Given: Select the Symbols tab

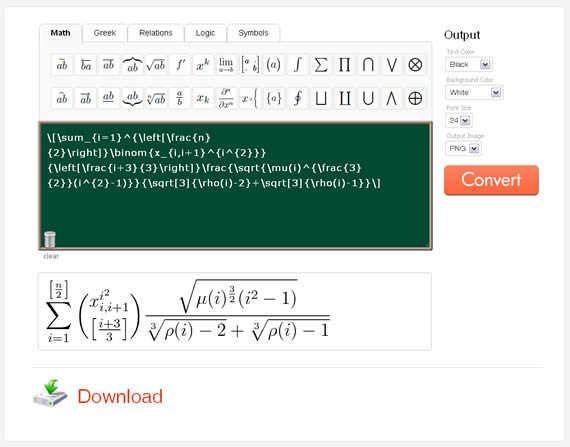Looking at the screenshot, I should coord(253,33).
